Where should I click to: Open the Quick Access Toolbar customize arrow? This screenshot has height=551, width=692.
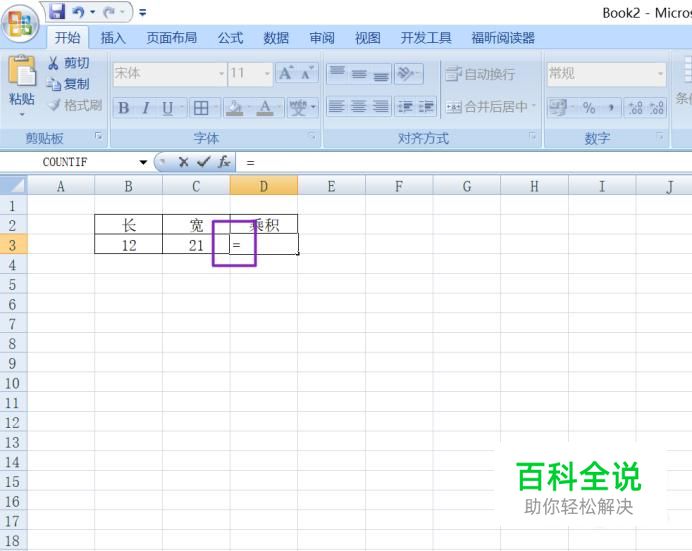[143, 12]
